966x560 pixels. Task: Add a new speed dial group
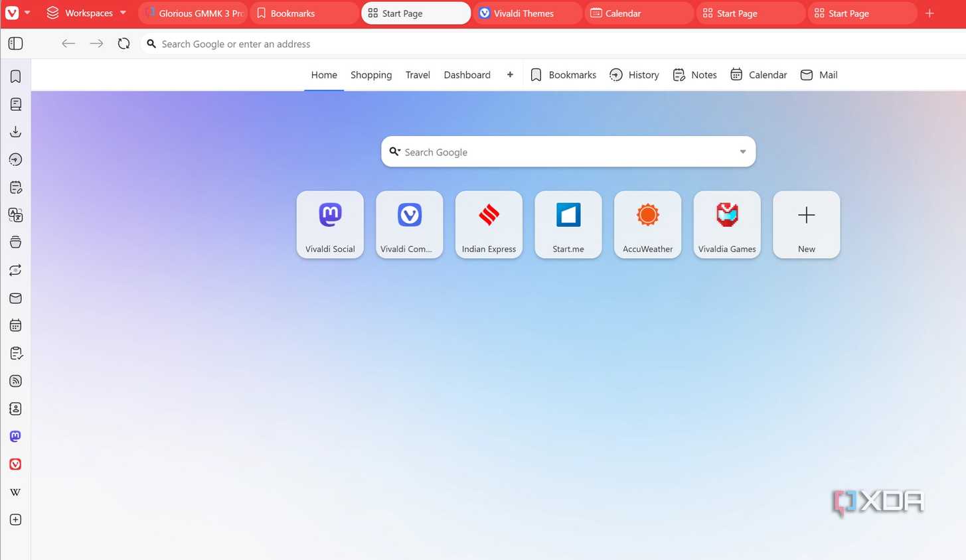(510, 75)
